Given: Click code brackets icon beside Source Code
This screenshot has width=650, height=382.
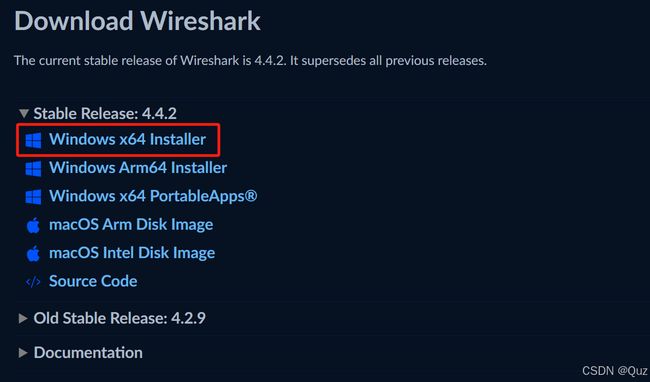Looking at the screenshot, I should [33, 282].
